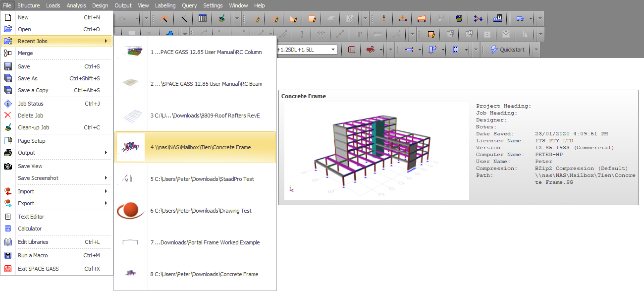
Task: Open the Settings menu
Action: 213,5
